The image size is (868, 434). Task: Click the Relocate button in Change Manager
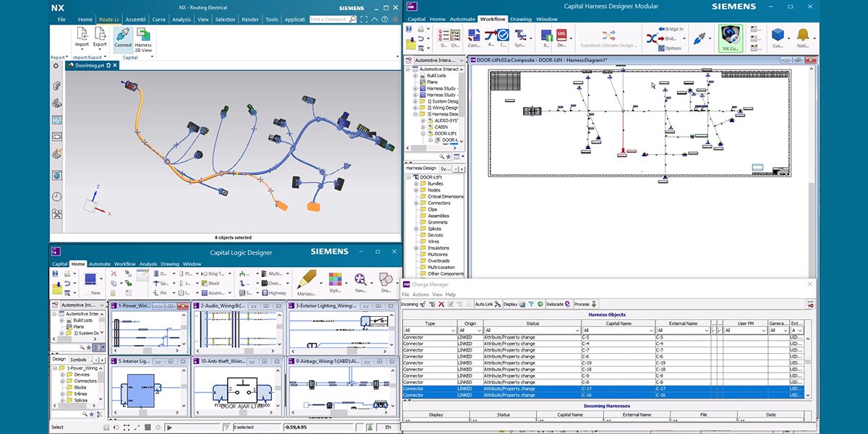(x=558, y=305)
